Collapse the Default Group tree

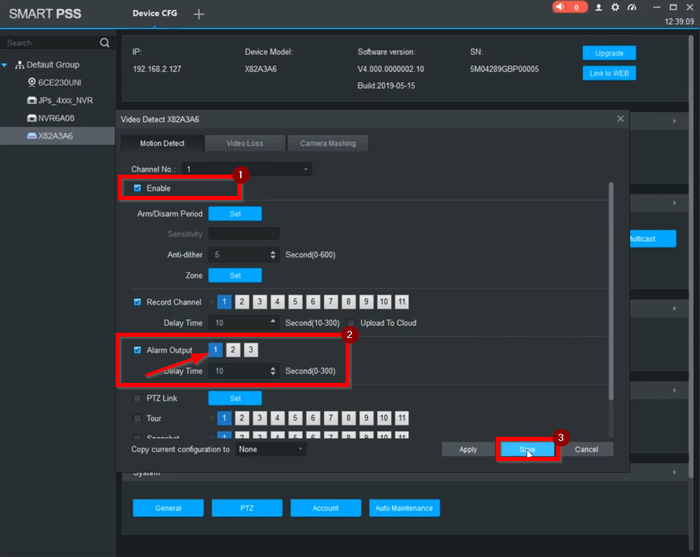click(x=4, y=65)
